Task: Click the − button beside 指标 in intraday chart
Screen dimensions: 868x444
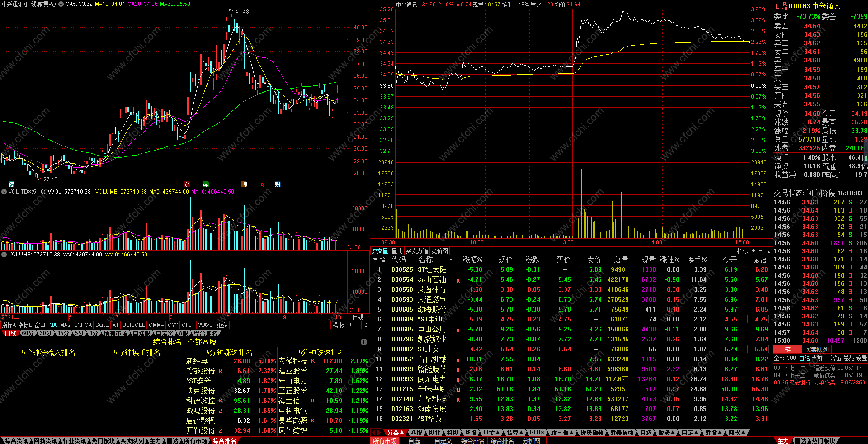Action: click(x=760, y=251)
